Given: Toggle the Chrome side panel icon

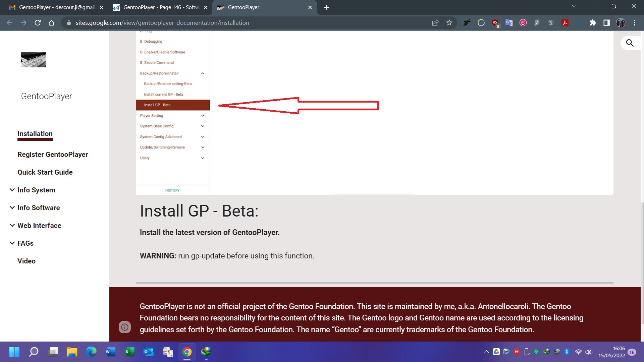Looking at the screenshot, I should click(x=606, y=23).
